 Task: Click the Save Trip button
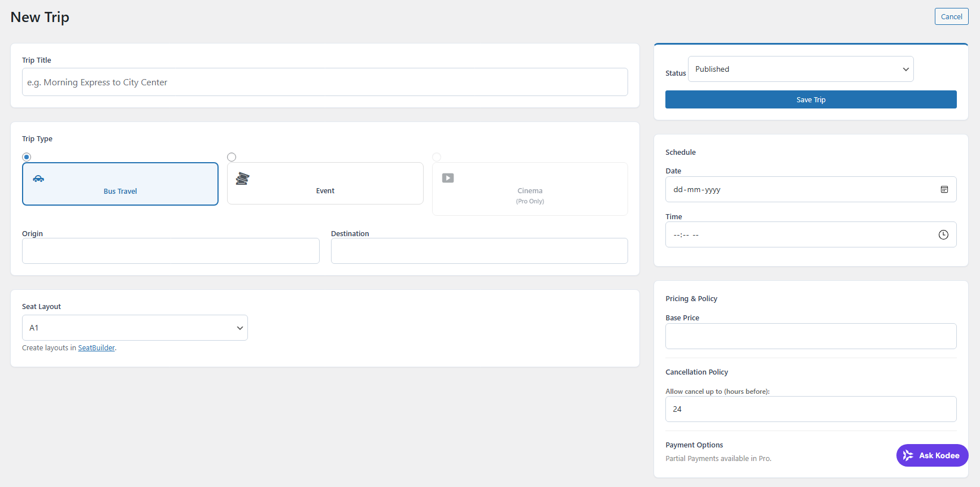point(811,99)
